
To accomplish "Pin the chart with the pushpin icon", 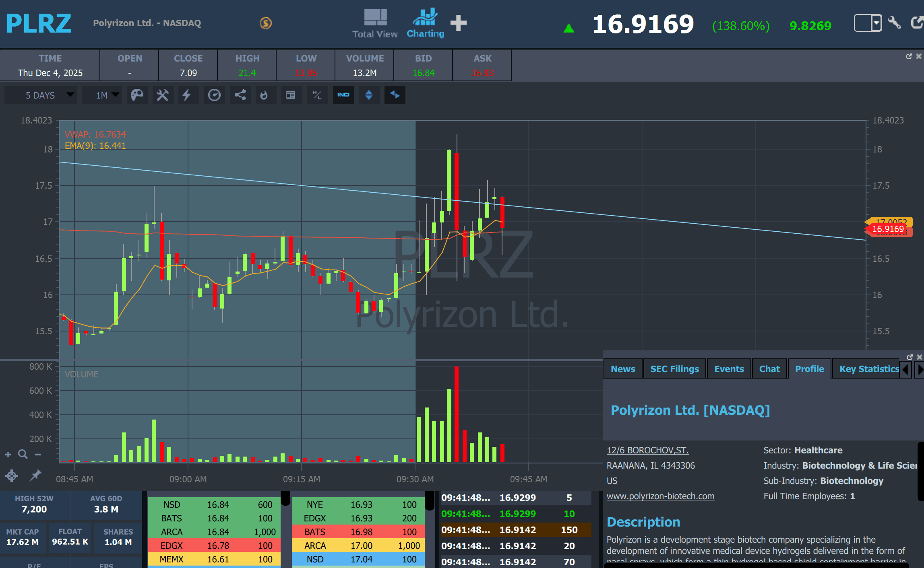I will [x=35, y=475].
